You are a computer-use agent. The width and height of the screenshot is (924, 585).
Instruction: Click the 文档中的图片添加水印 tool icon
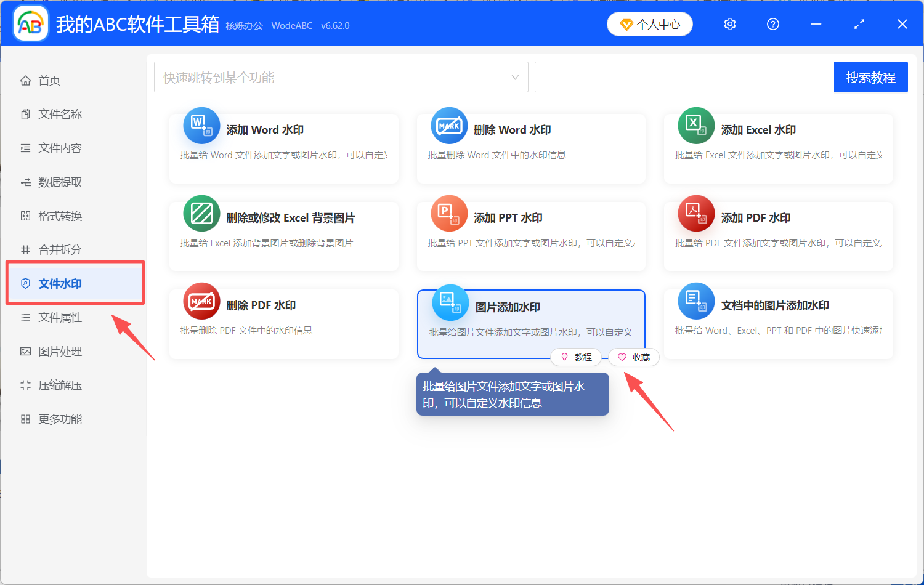[x=696, y=302]
